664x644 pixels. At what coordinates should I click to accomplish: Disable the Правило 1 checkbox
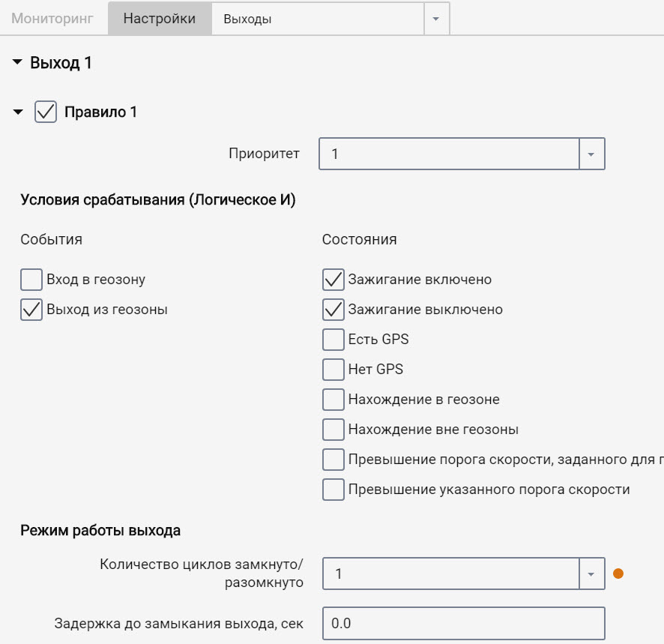tap(45, 112)
